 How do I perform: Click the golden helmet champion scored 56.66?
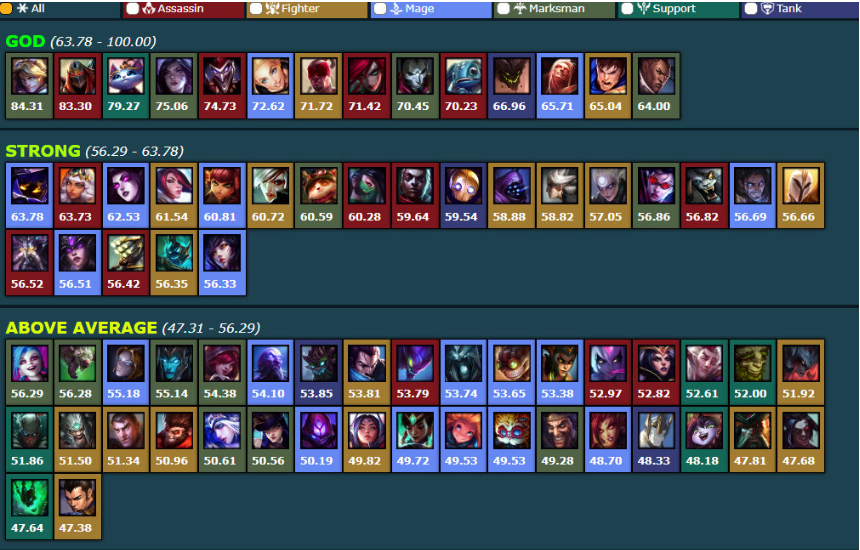800,195
